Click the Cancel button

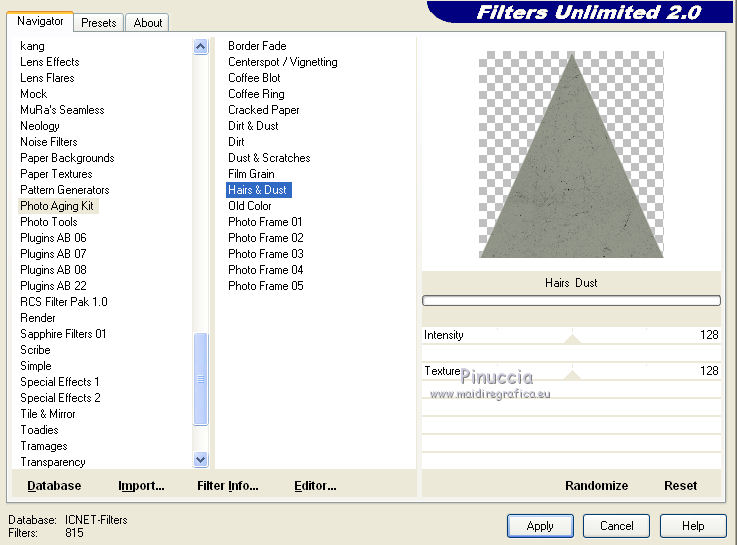click(616, 526)
